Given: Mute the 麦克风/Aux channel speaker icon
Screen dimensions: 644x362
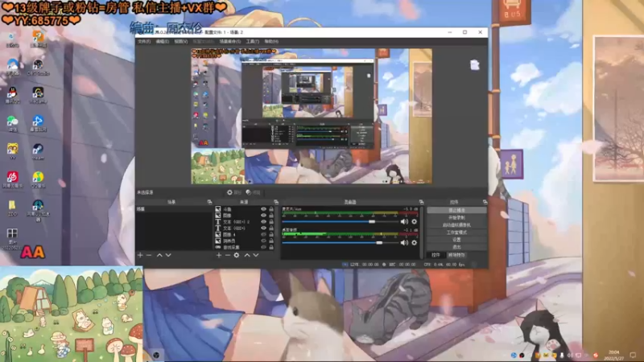Looking at the screenshot, I should click(404, 222).
